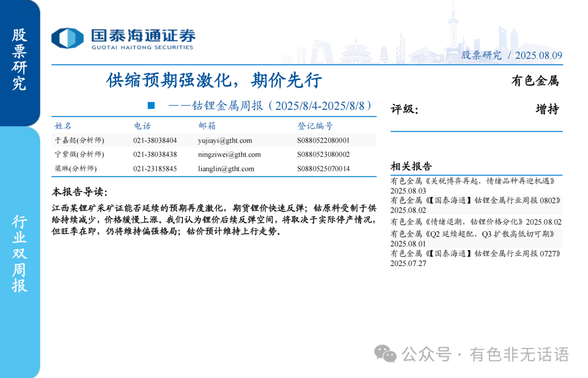Click analyst name 于嘉懿(分析师)
This screenshot has height=378, width=588.
coord(79,140)
